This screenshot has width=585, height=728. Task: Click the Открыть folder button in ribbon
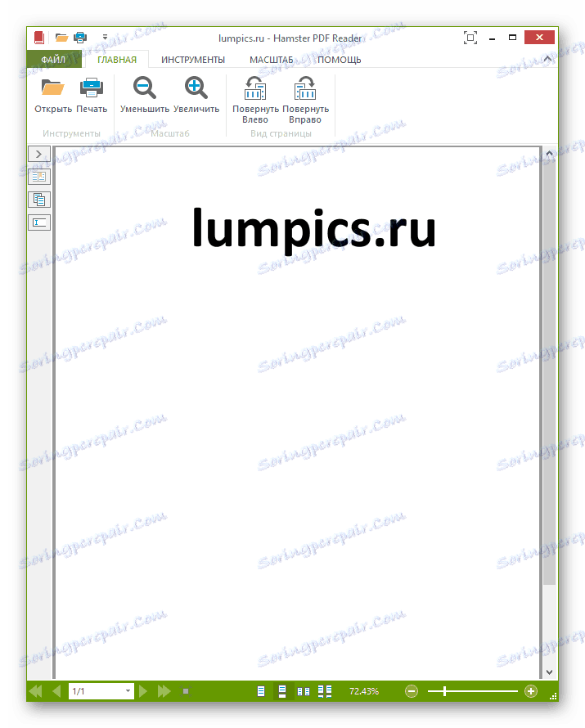click(53, 96)
